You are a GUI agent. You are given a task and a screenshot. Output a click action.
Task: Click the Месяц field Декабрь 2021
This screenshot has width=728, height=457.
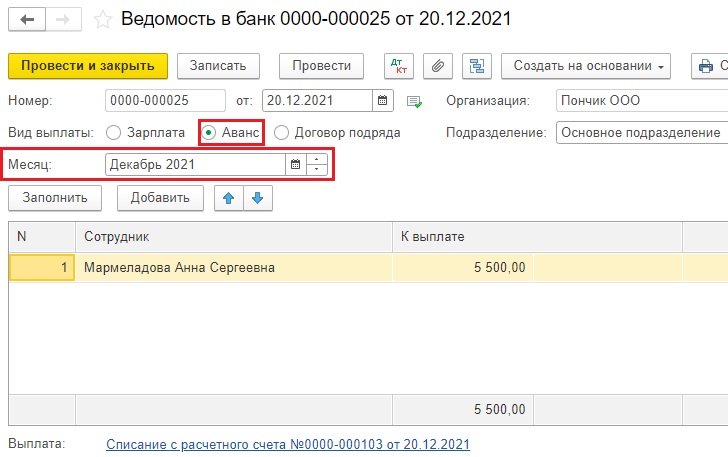tap(195, 164)
